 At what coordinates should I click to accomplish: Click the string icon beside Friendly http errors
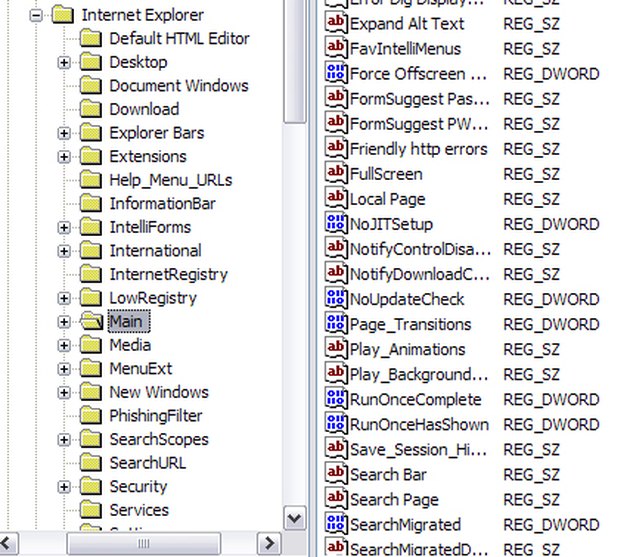(335, 149)
